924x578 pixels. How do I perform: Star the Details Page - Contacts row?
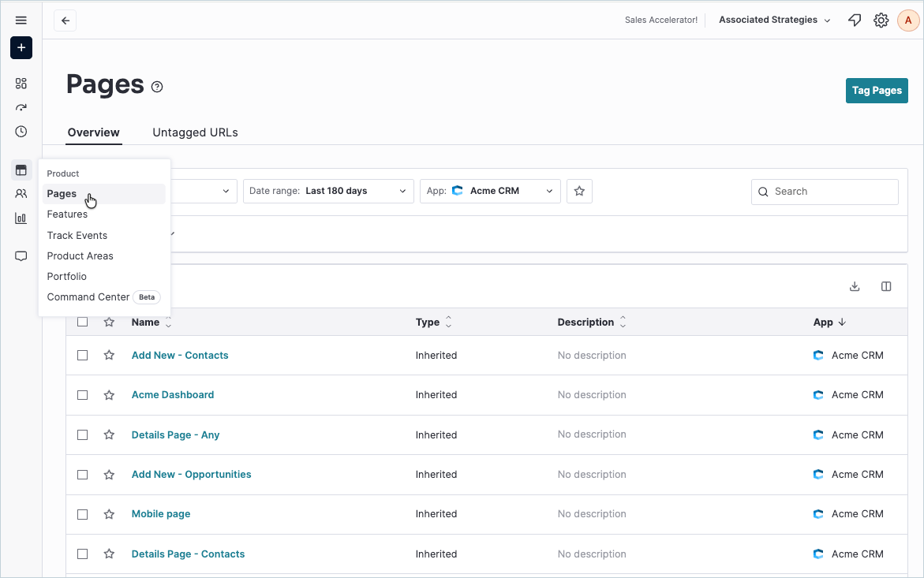(109, 554)
